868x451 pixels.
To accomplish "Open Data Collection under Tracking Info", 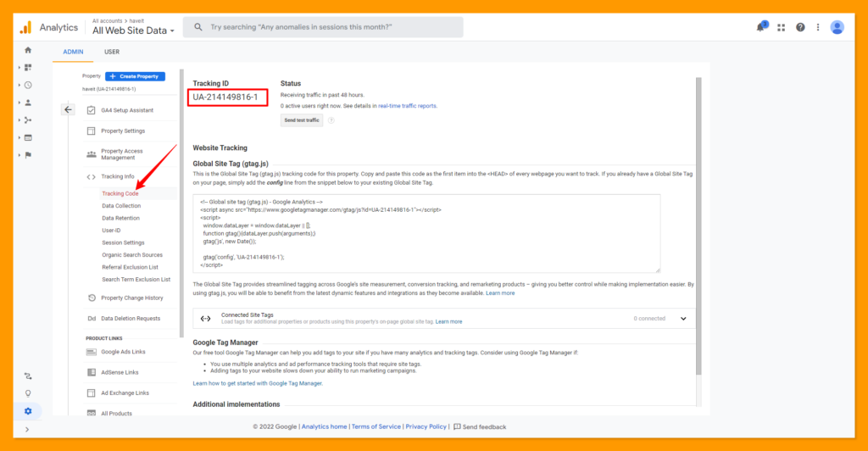I will tap(121, 206).
